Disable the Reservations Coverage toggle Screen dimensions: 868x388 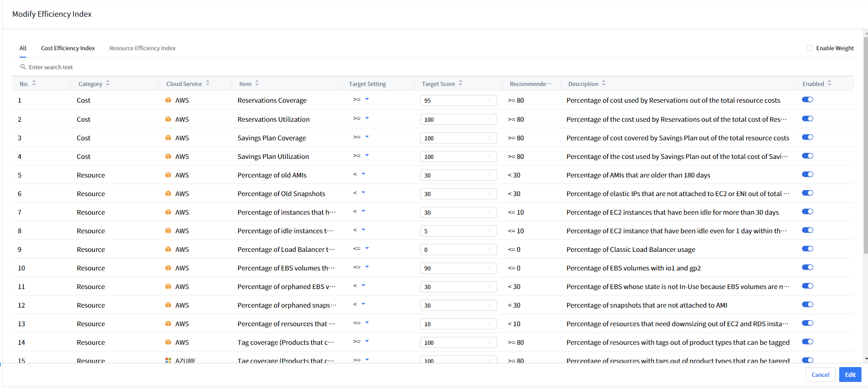808,99
